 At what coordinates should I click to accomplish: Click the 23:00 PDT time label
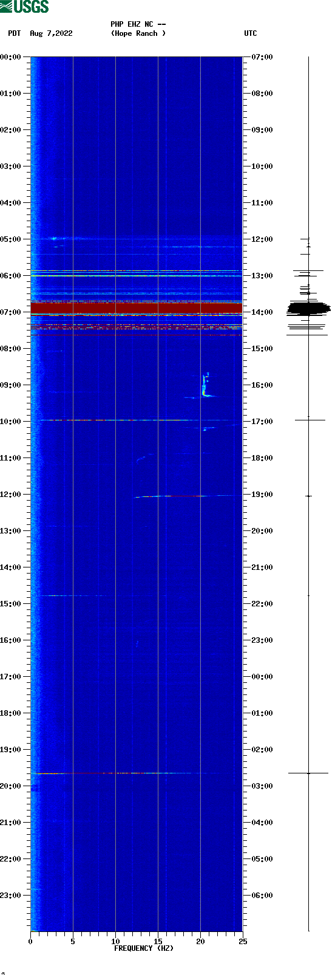click(10, 896)
